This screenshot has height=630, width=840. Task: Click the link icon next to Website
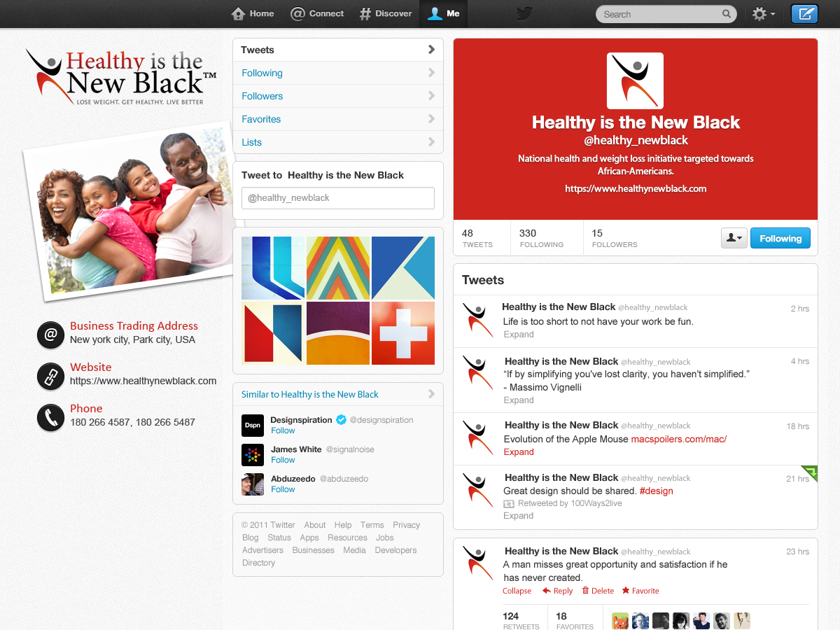click(x=50, y=376)
